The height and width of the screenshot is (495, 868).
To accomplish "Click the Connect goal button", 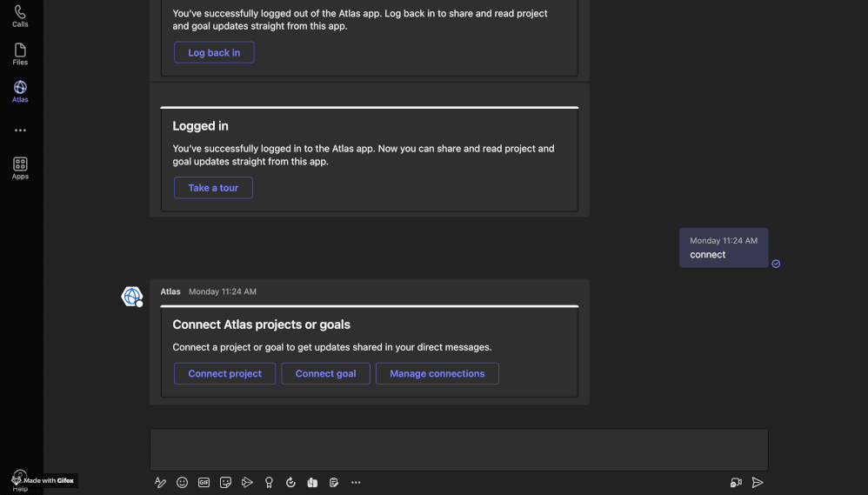I will pyautogui.click(x=325, y=374).
